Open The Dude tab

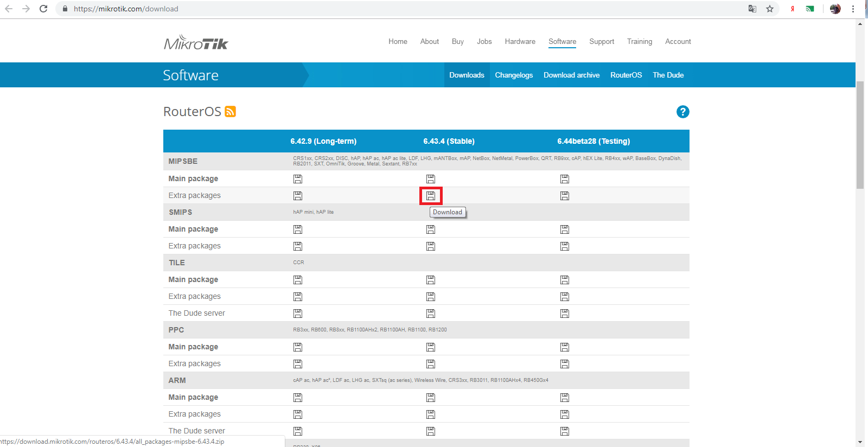668,75
